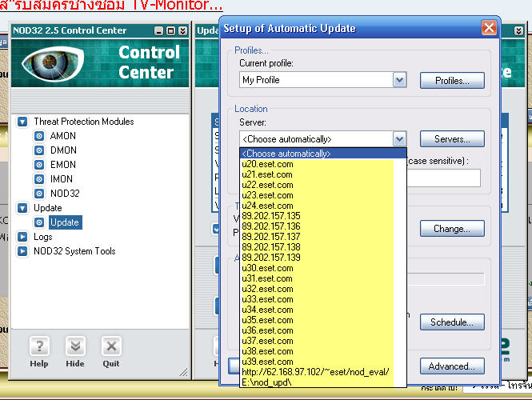
Task: Select server u24.eset.com
Action: (323, 206)
